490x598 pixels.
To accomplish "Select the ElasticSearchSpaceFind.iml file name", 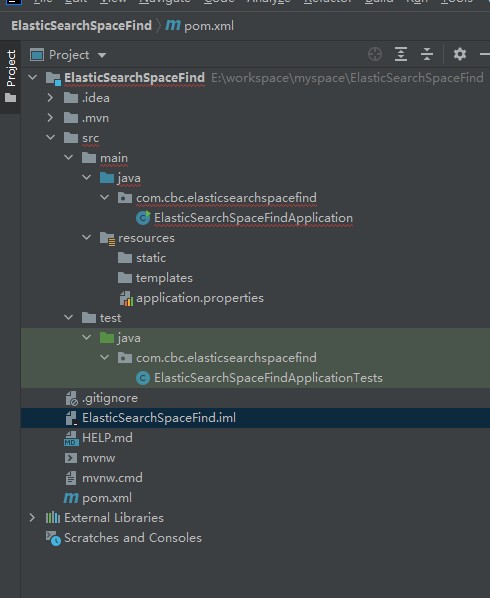I will pyautogui.click(x=159, y=418).
